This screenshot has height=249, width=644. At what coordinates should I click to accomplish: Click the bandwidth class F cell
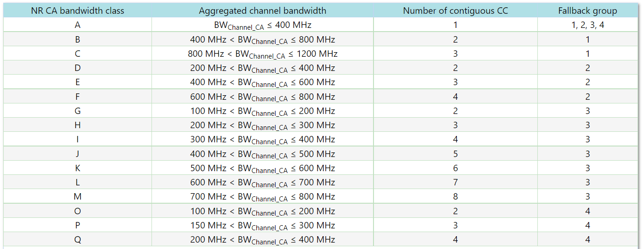click(77, 97)
